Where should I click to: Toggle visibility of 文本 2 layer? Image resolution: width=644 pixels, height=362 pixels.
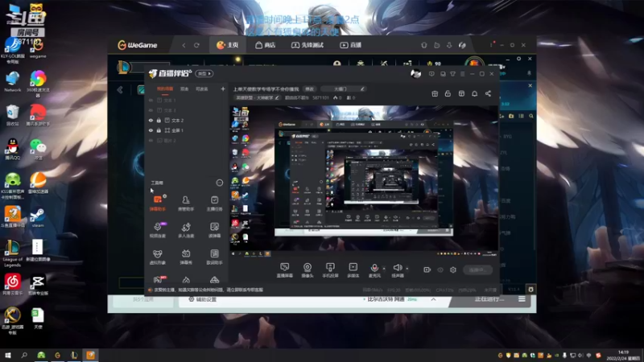151,120
